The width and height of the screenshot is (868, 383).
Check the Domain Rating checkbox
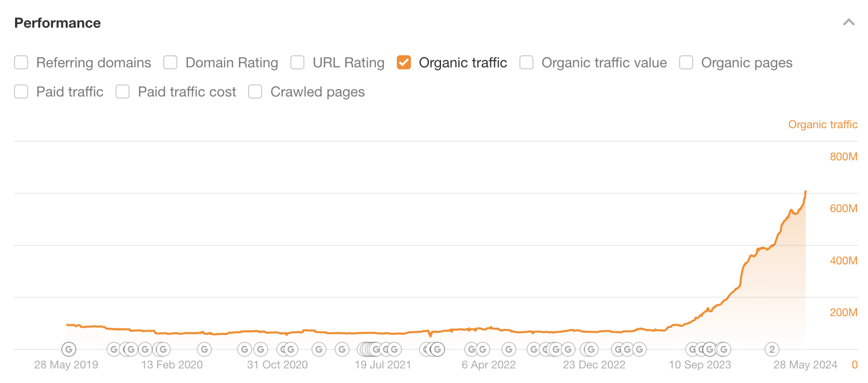click(170, 62)
